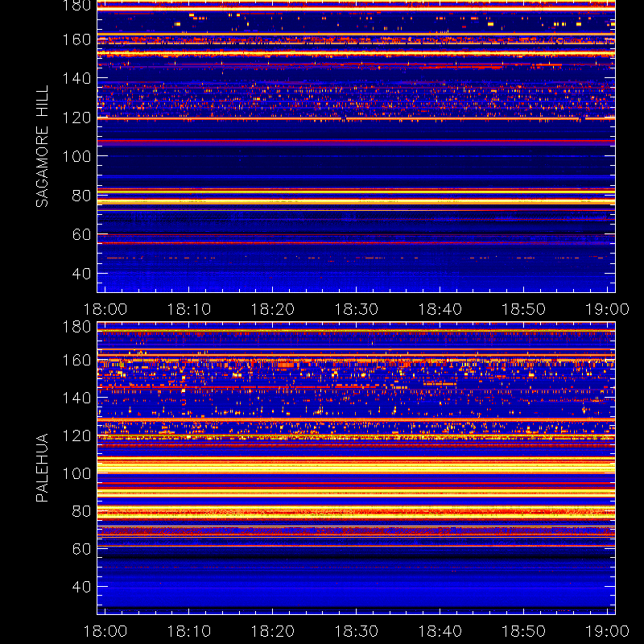Click 18:10 time label under Palehua plot
Screen dimensions: 644x644
tap(188, 631)
